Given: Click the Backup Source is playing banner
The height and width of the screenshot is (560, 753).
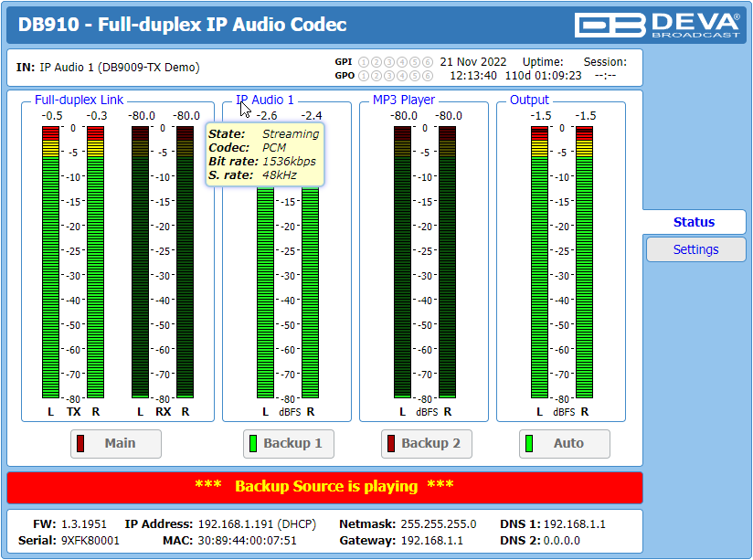Looking at the screenshot, I should (324, 487).
